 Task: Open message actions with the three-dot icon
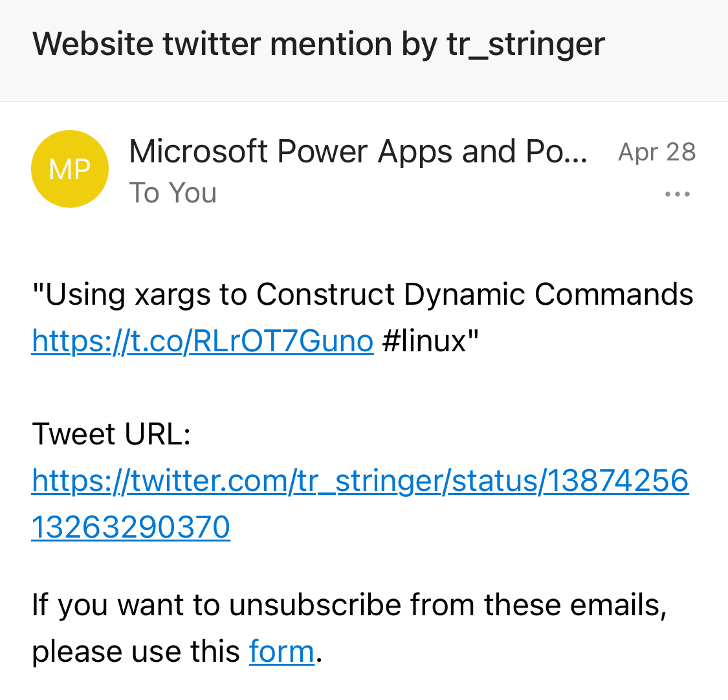point(678,193)
